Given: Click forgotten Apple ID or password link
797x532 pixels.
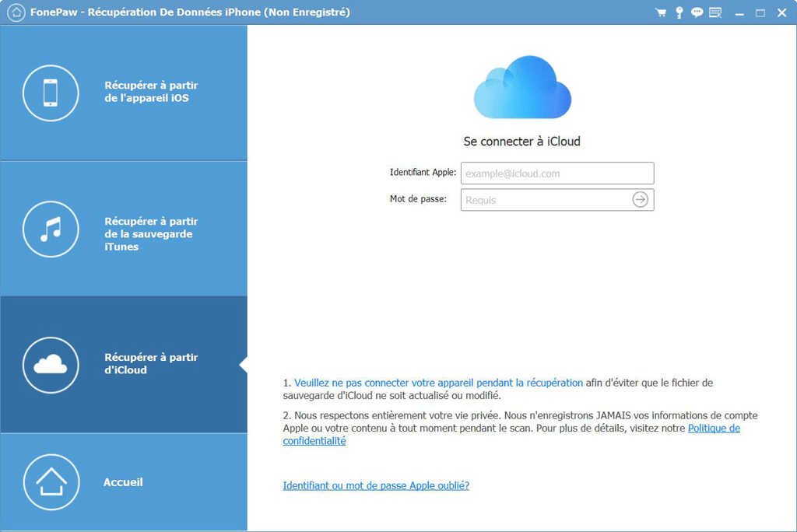Looking at the screenshot, I should point(376,485).
